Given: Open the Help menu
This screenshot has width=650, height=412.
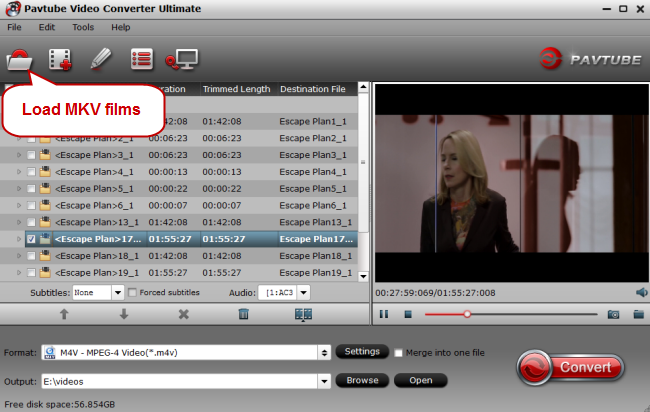Looking at the screenshot, I should coord(121,27).
